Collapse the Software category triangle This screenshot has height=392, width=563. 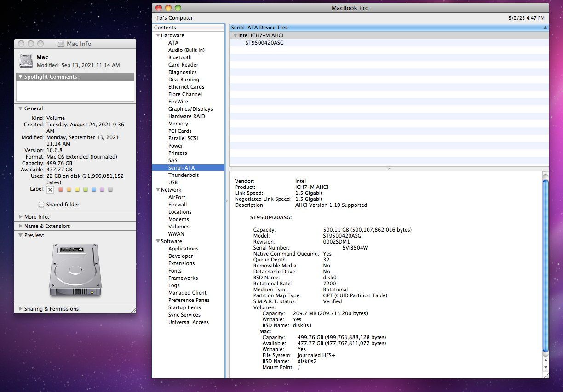click(x=158, y=241)
